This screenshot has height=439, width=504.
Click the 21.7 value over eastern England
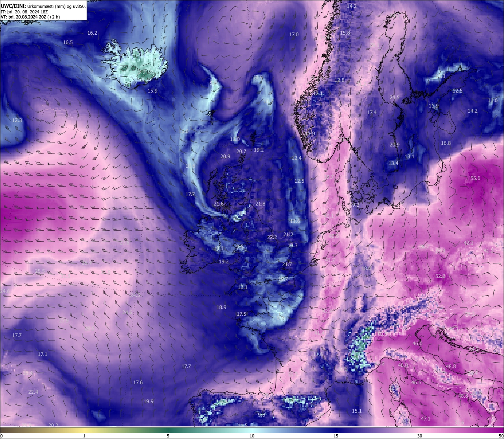click(287, 265)
